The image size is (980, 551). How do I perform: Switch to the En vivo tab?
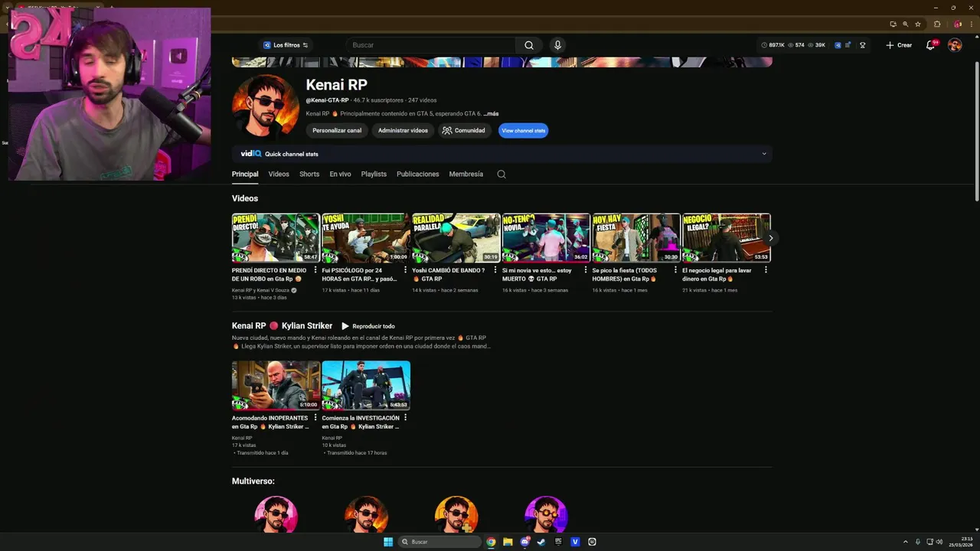pyautogui.click(x=340, y=174)
